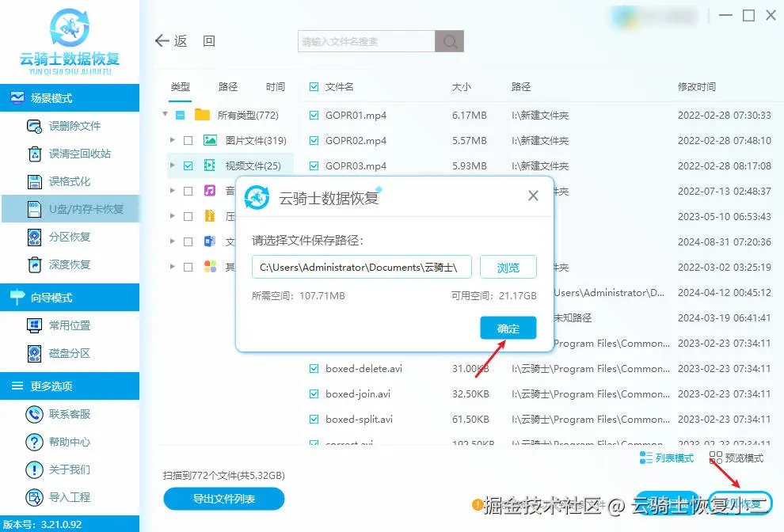This screenshot has height=532, width=784.
Task: Uncheck boxed-split.avi checkbox
Action: click(x=314, y=420)
